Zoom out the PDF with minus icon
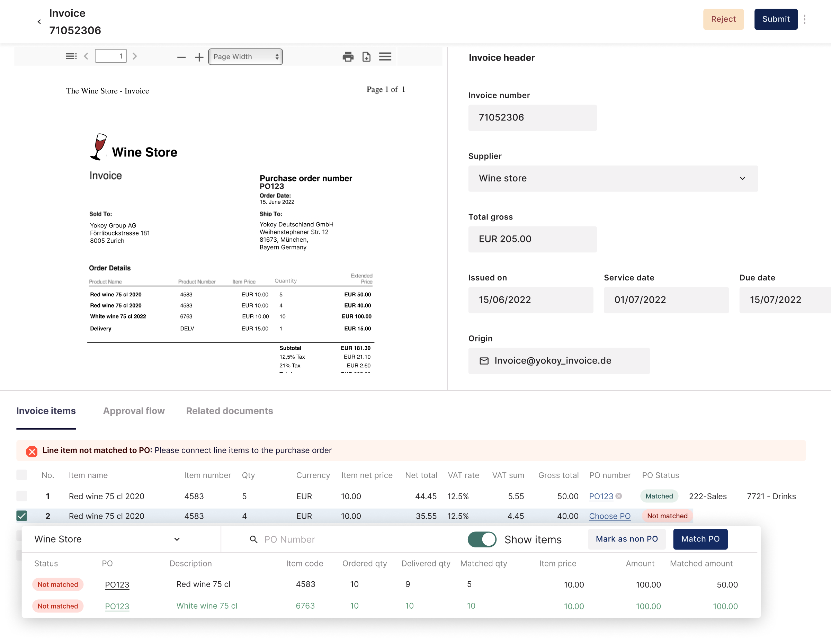The image size is (831, 644). [x=181, y=57]
